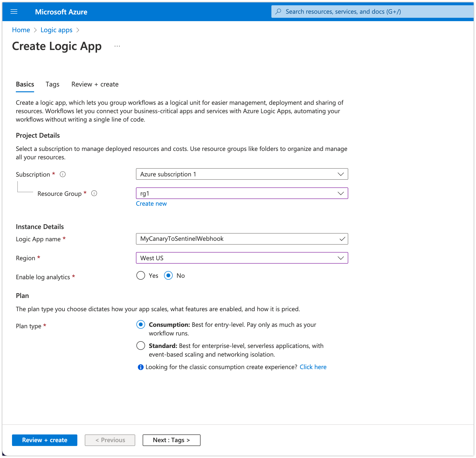
Task: Expand the Resource Group dropdown showing rg1
Action: pos(242,193)
